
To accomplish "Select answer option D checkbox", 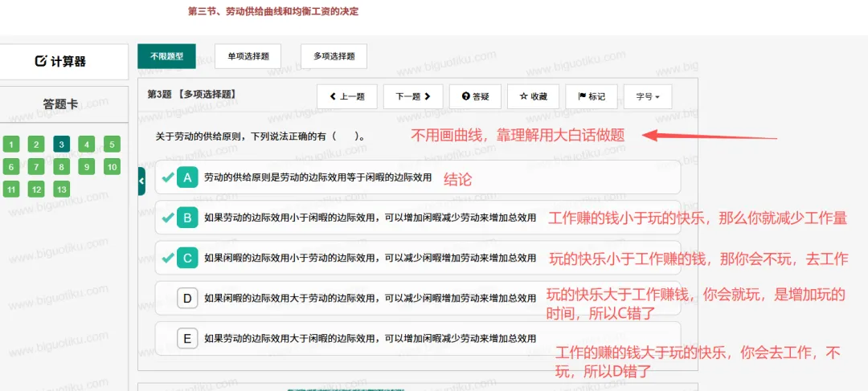I will point(187,299).
